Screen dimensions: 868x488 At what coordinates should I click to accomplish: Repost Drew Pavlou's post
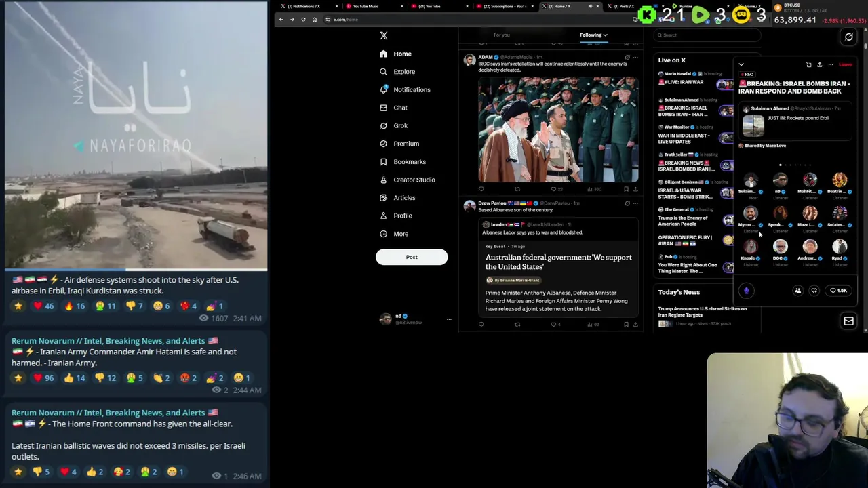click(517, 325)
